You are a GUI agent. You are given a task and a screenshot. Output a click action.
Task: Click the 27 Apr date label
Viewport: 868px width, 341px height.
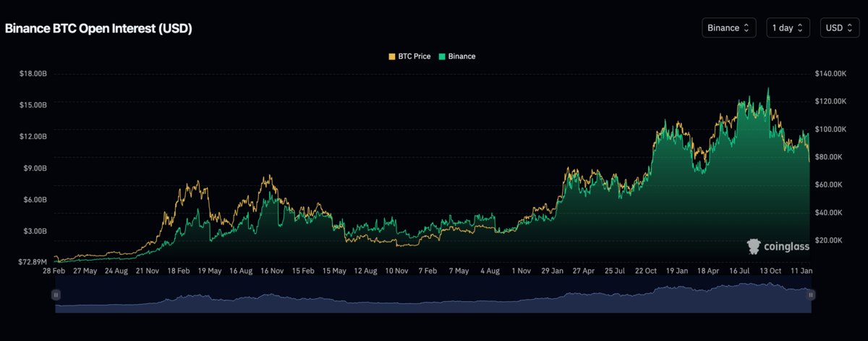583,271
